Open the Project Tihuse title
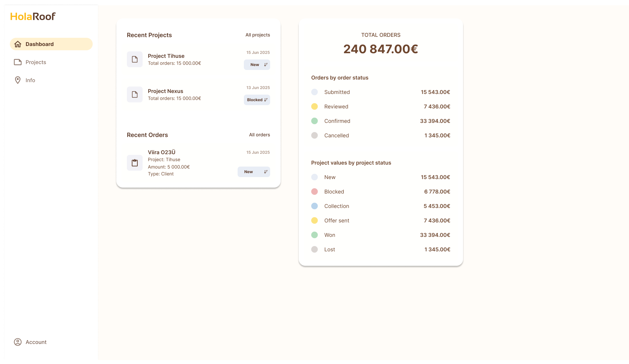Image resolution: width=629 pixels, height=364 pixels. 166,56
